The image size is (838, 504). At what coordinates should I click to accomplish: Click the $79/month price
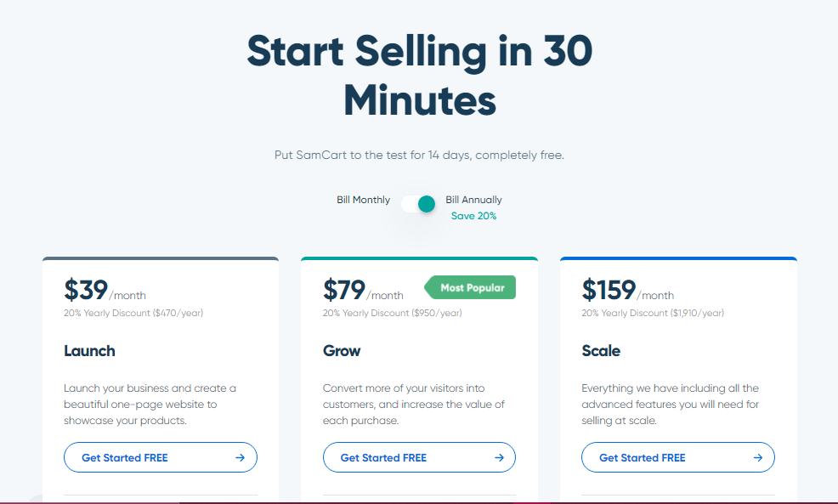tap(363, 291)
